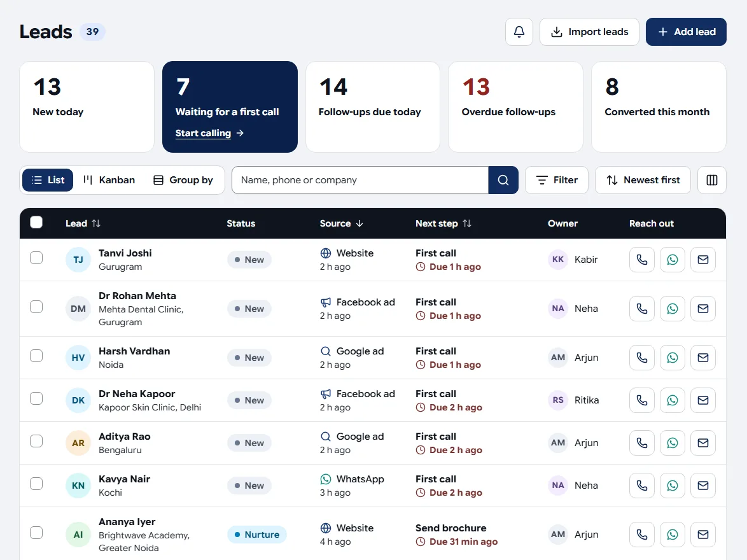This screenshot has width=747, height=560.
Task: Click the Add lead button
Action: click(x=686, y=32)
